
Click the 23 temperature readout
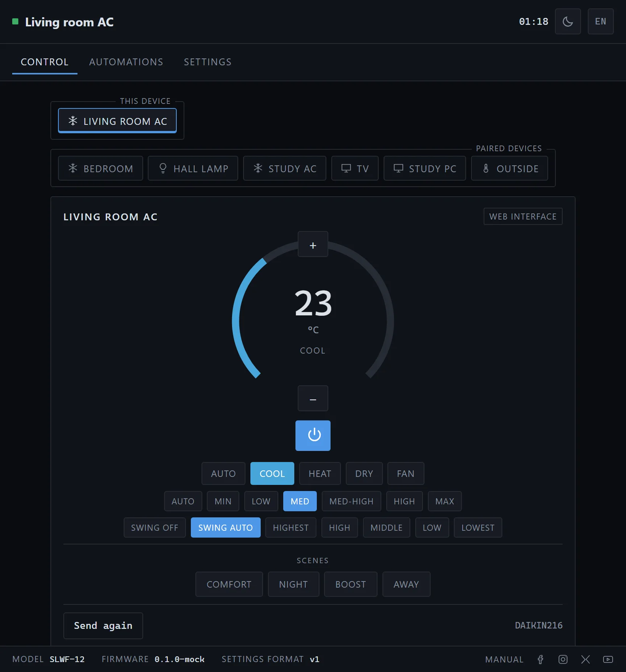[313, 304]
